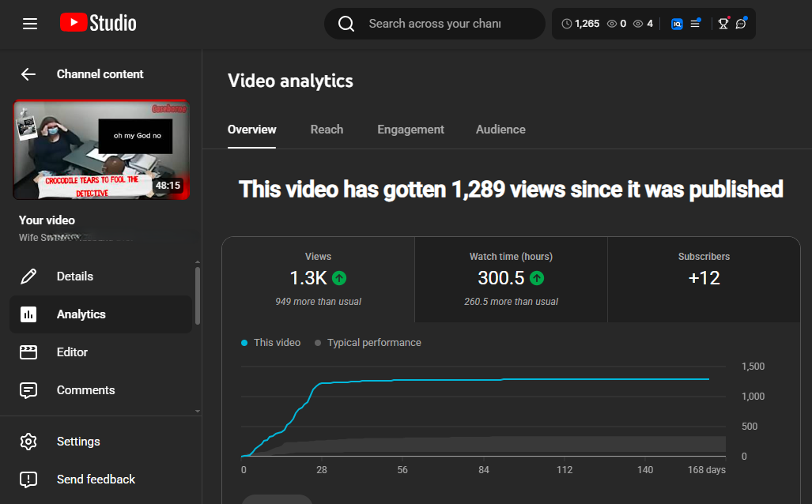This screenshot has height=504, width=812.
Task: Switch to the Reach tab
Action: point(327,130)
